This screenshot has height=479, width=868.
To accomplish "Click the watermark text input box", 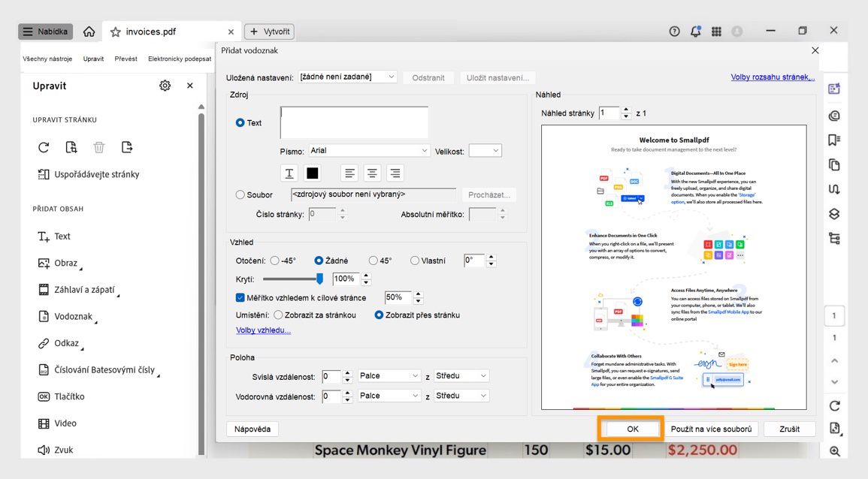I will [354, 122].
